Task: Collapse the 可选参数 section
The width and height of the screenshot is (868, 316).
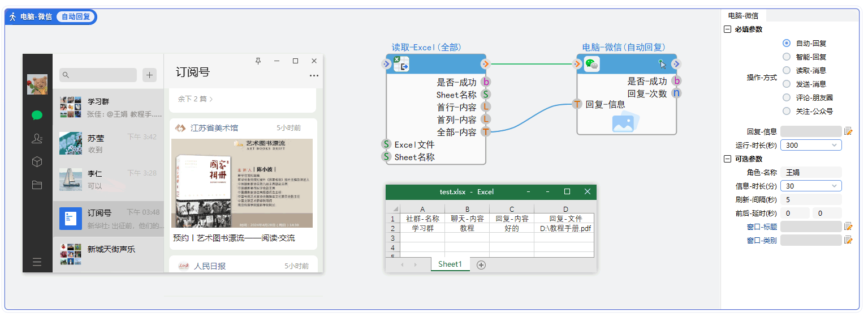Action: click(x=728, y=159)
